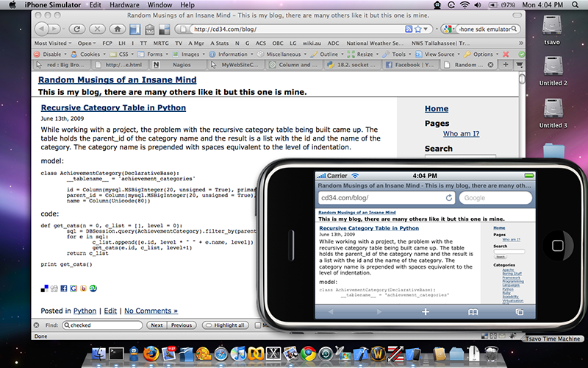Open the Open bookmarks folder dropdown
Viewport: 588px width, 368px height.
[x=87, y=43]
